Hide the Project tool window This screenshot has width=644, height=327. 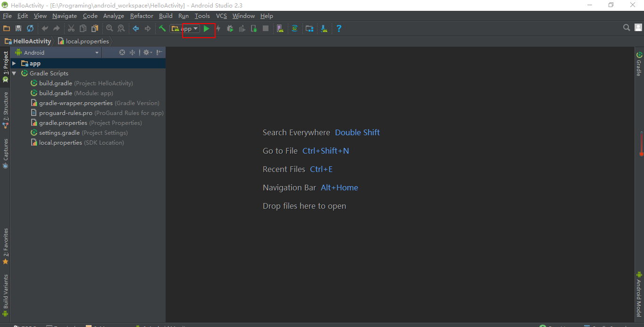(x=159, y=52)
